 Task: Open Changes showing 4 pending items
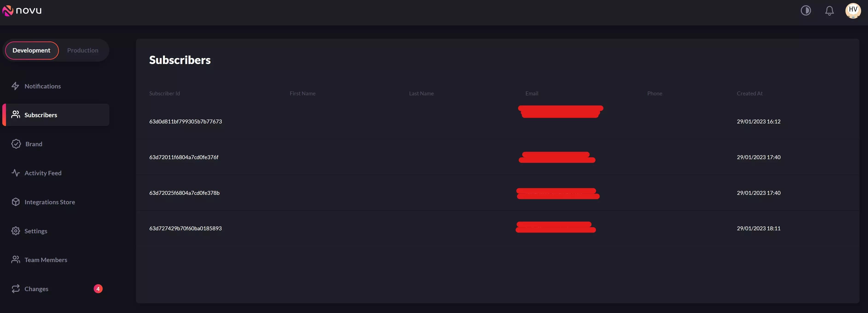click(x=36, y=289)
